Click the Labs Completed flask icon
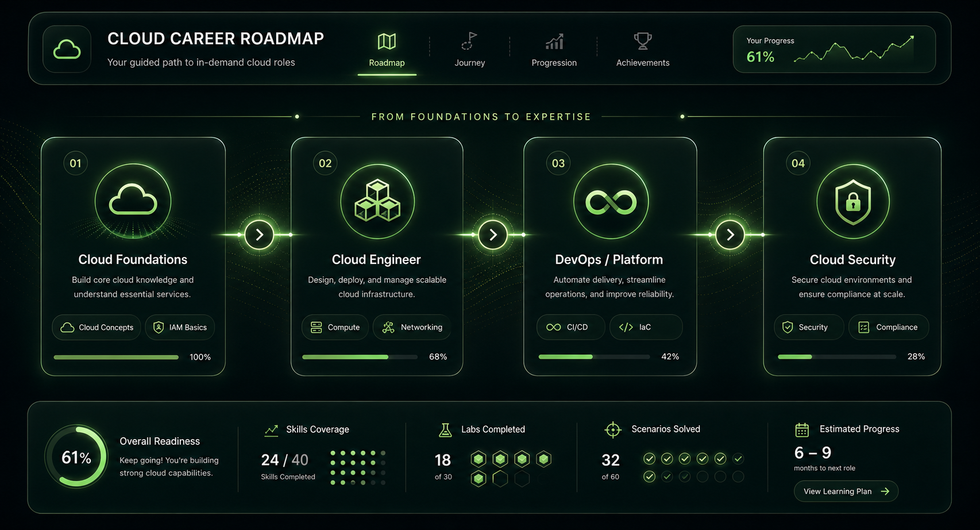The height and width of the screenshot is (530, 980). [x=445, y=429]
